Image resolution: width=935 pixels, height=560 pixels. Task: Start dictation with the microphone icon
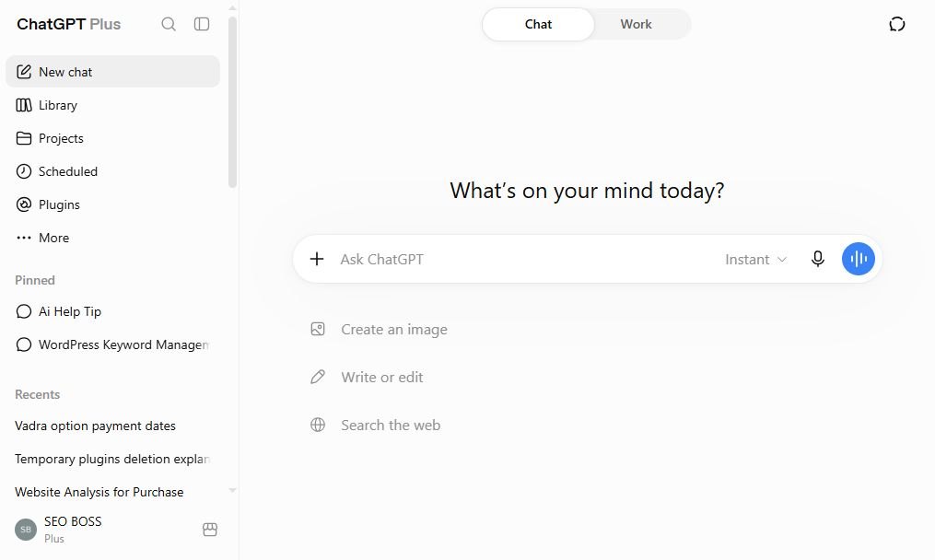click(818, 259)
